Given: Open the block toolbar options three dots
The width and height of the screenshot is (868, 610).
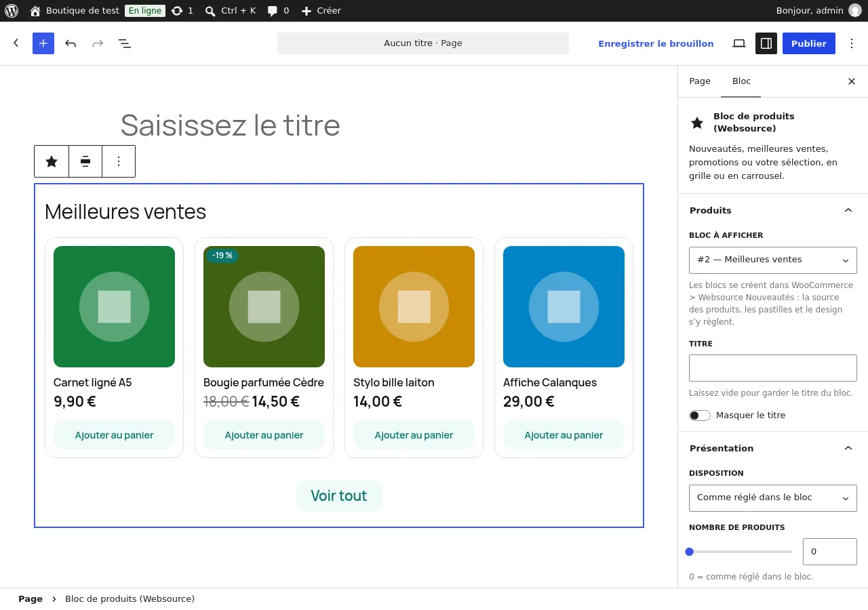Looking at the screenshot, I should pos(119,161).
